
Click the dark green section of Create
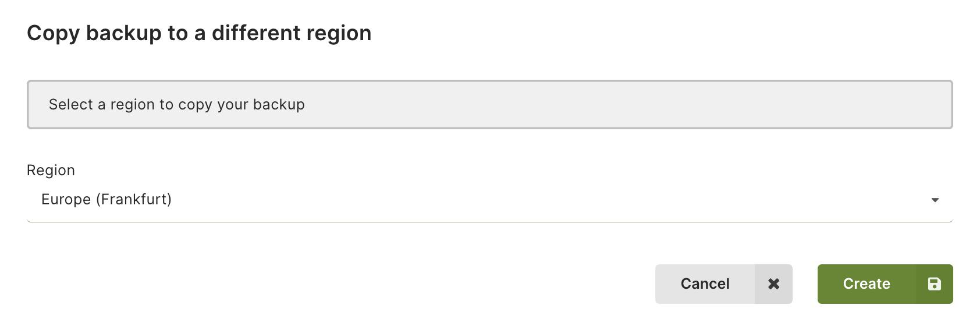[934, 284]
